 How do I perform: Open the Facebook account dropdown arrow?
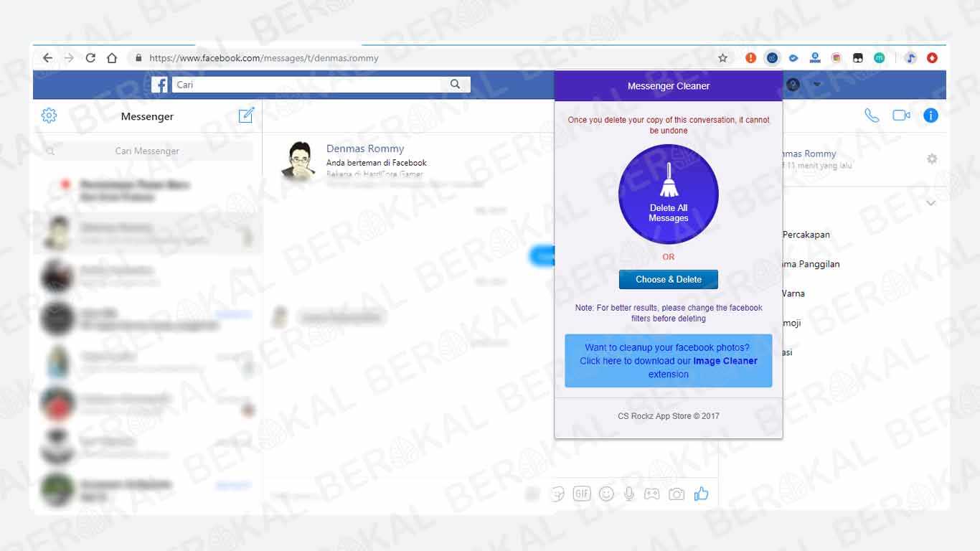[816, 84]
